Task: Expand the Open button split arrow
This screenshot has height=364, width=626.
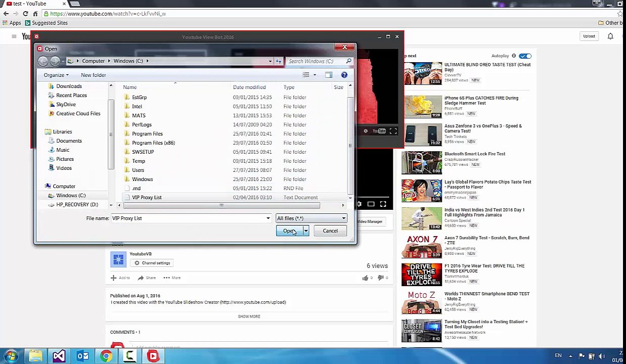Action: pos(305,231)
